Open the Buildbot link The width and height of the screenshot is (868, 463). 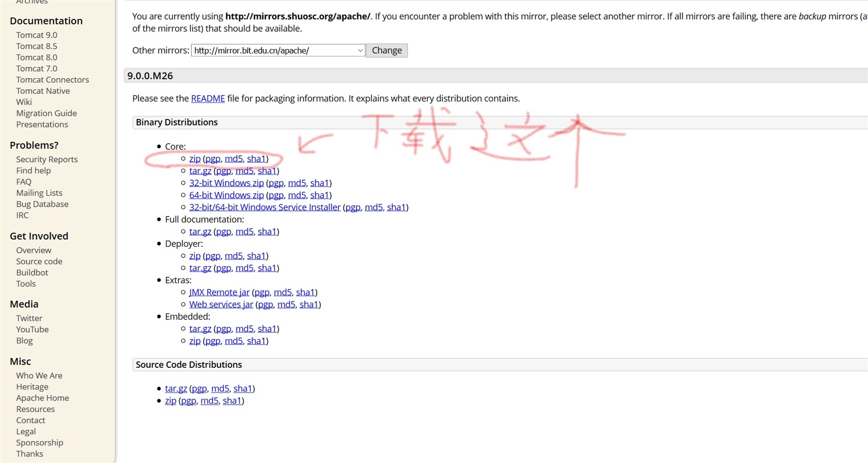pyautogui.click(x=32, y=273)
